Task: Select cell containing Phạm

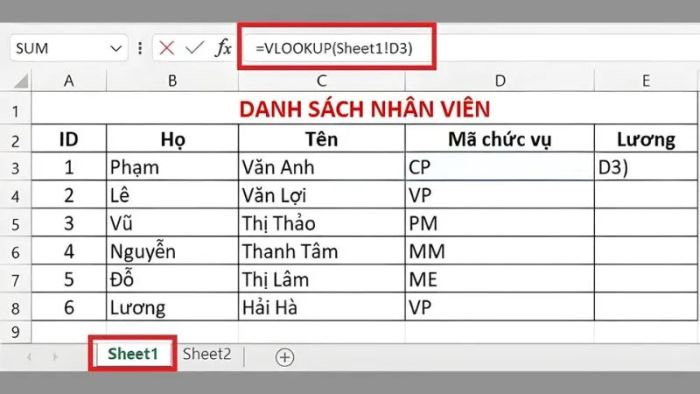Action: click(172, 167)
